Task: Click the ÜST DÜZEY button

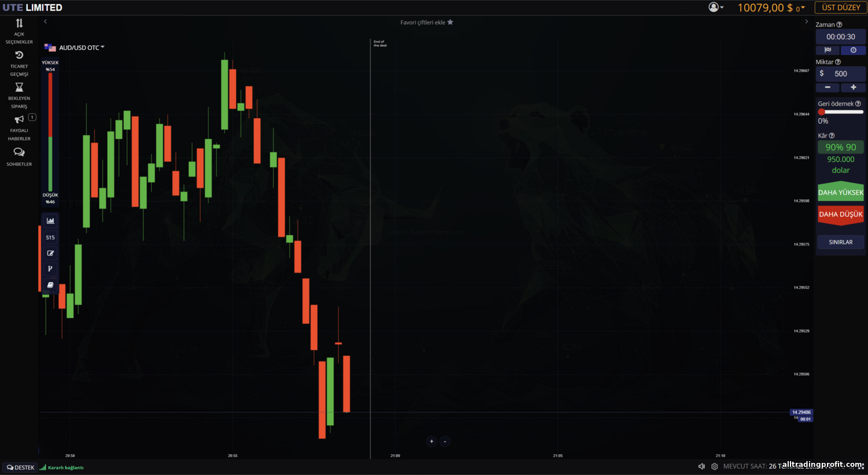Action: click(x=840, y=8)
